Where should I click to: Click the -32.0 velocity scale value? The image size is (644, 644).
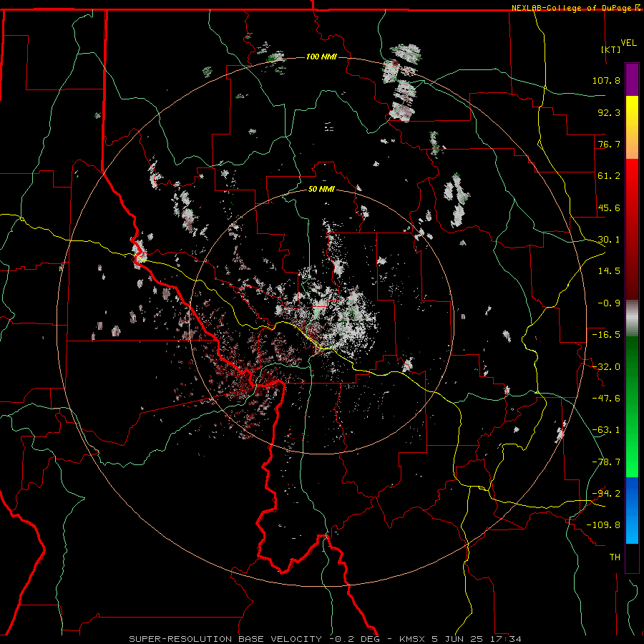(606, 367)
